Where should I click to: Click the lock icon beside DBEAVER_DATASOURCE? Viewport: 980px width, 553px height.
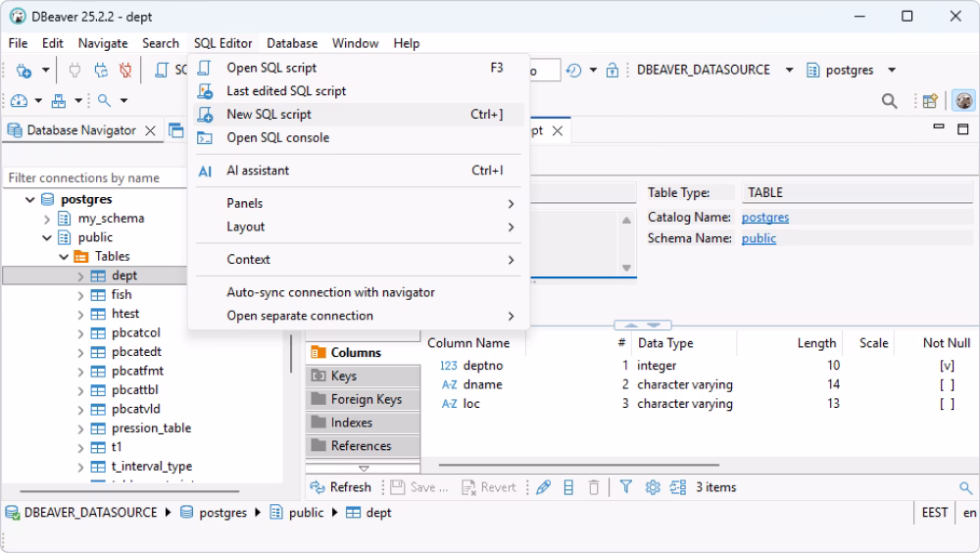pyautogui.click(x=612, y=70)
